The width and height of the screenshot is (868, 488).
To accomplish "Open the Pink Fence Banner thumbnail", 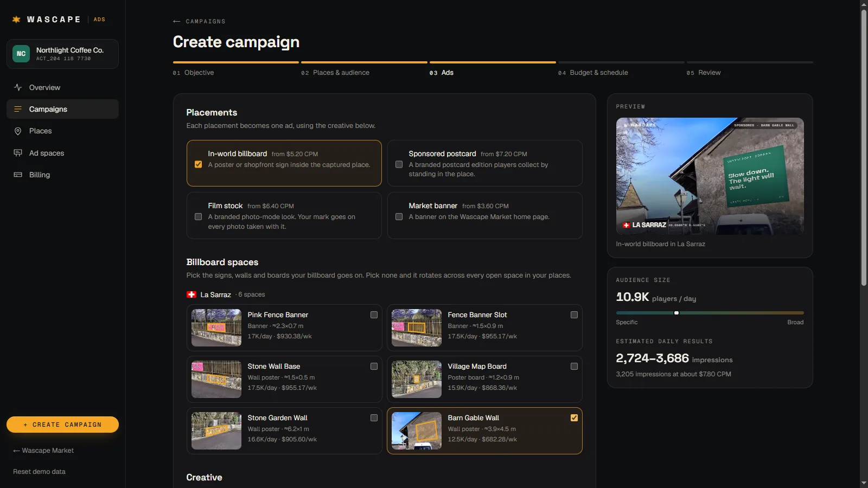I will coord(216,328).
